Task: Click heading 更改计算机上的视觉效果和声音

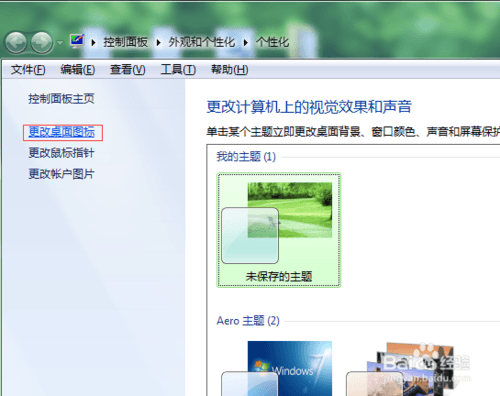Action: pyautogui.click(x=309, y=107)
